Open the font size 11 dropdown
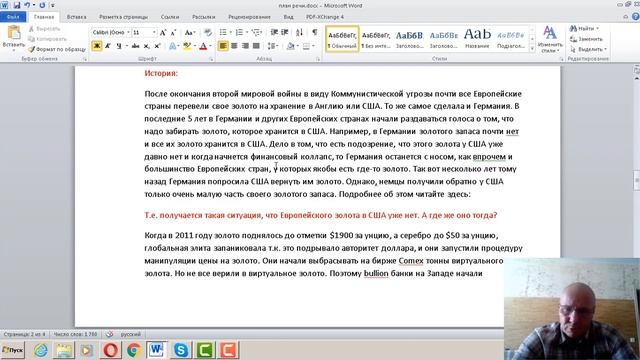640x360 pixels. 154,32
